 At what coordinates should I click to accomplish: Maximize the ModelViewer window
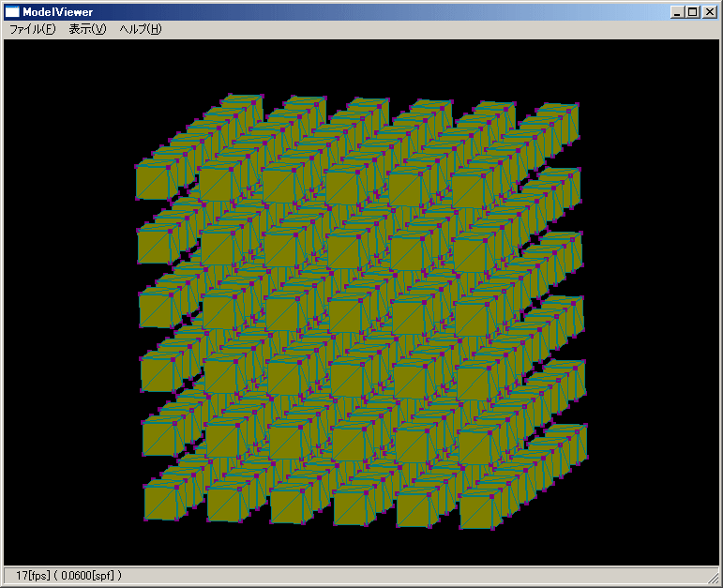coord(692,12)
